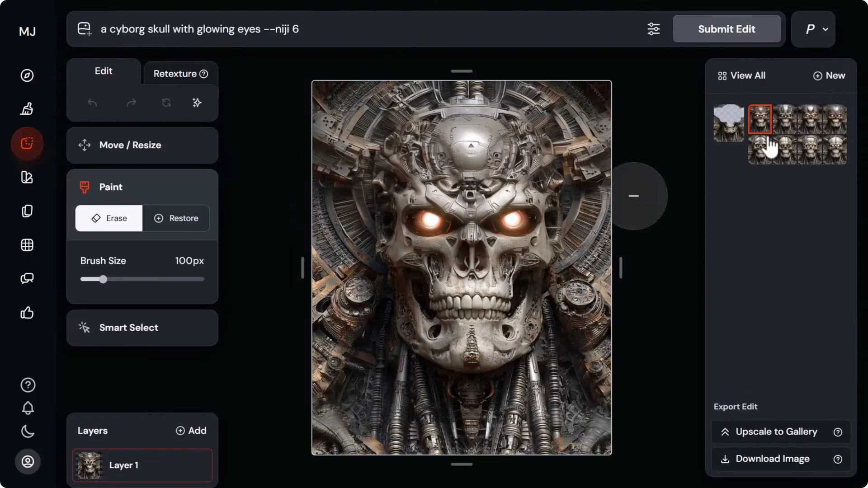Click the undo arrow in the Edit panel
Screen dimensions: 868x488
93,103
